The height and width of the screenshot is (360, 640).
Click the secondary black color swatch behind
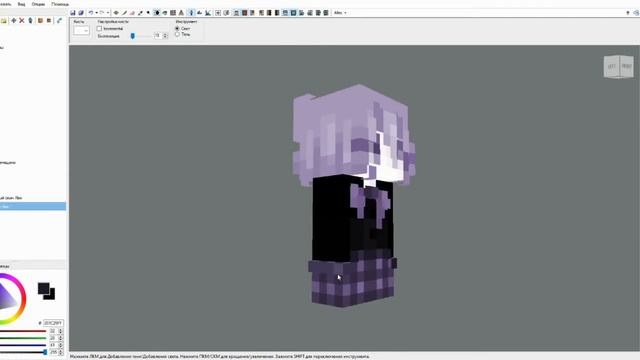click(52, 296)
